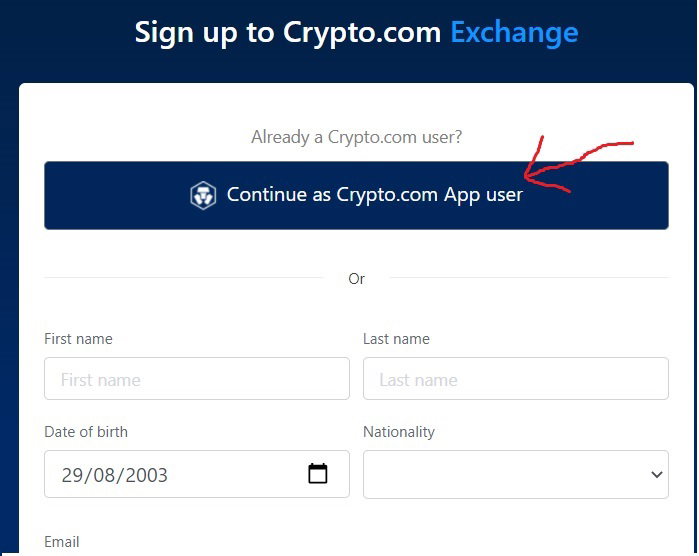Click the Nationality label

399,432
